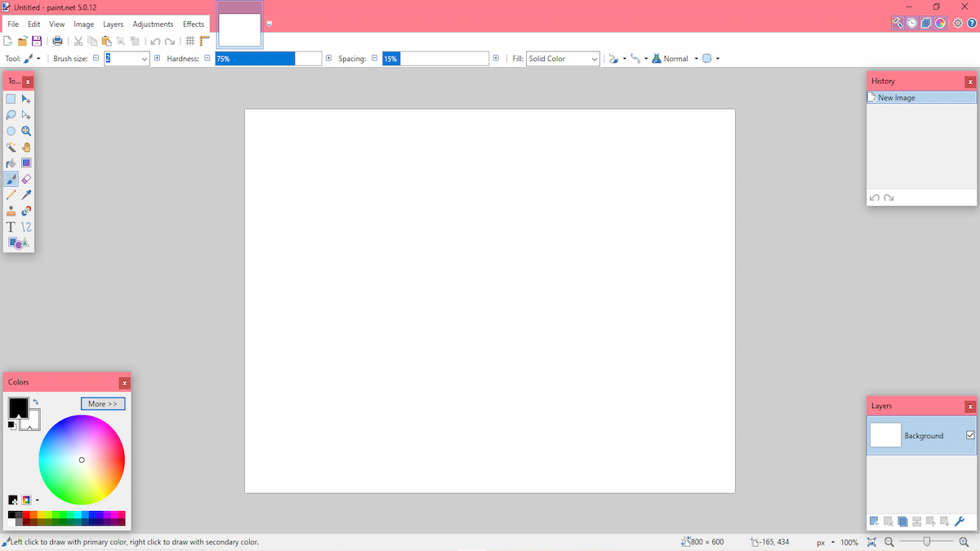980x551 pixels.
Task: Toggle the History window button at top right
Action: click(x=912, y=23)
